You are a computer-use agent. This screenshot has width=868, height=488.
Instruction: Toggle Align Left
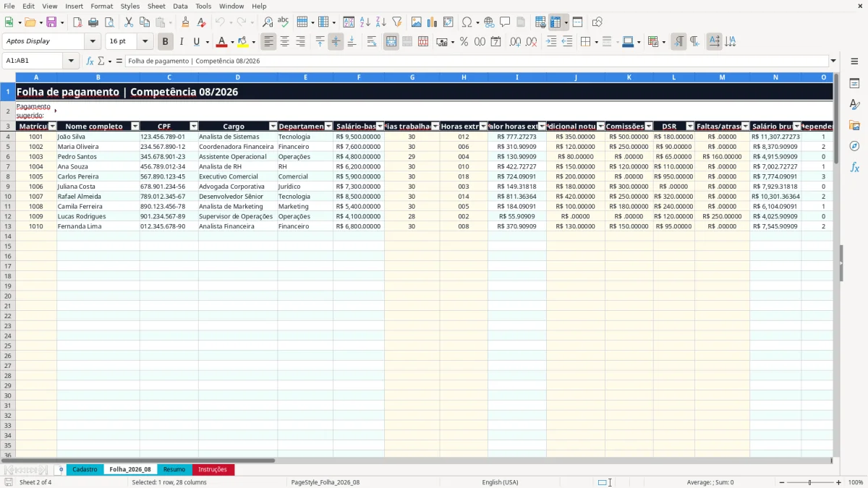(269, 42)
